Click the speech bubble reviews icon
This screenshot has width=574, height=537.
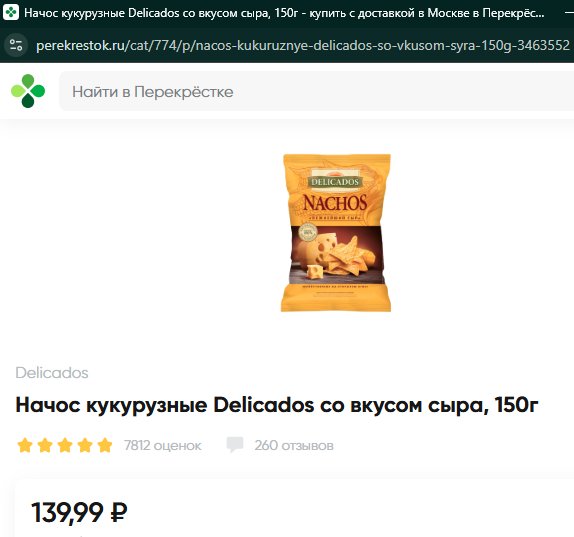pyautogui.click(x=235, y=445)
